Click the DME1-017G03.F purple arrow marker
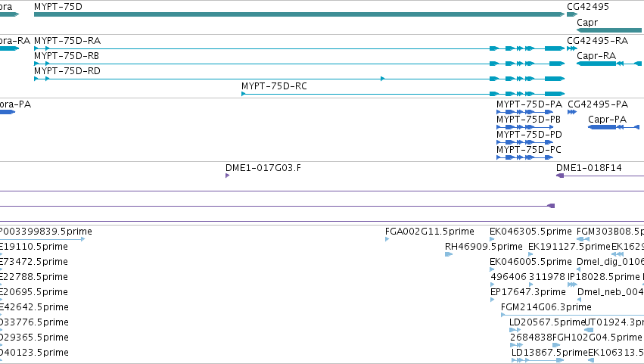Viewport: 644px width, 364px height. pyautogui.click(x=227, y=176)
